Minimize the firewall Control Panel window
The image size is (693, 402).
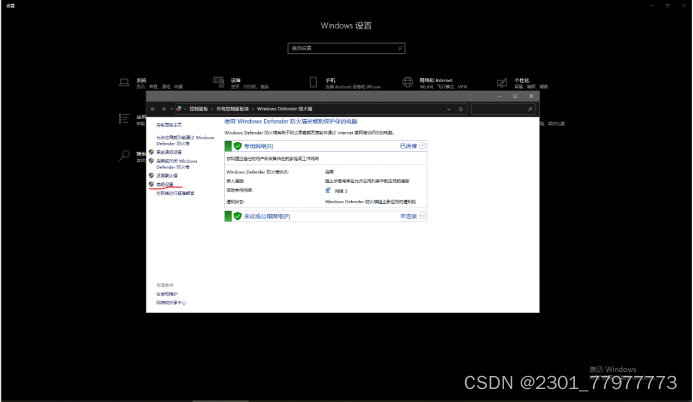[499, 96]
